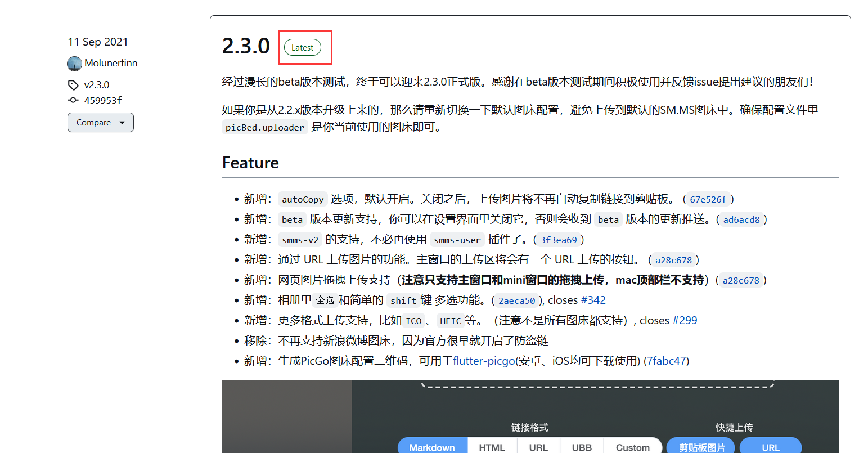
Task: Click the tag icon beside v2.3.0
Action: (x=73, y=85)
